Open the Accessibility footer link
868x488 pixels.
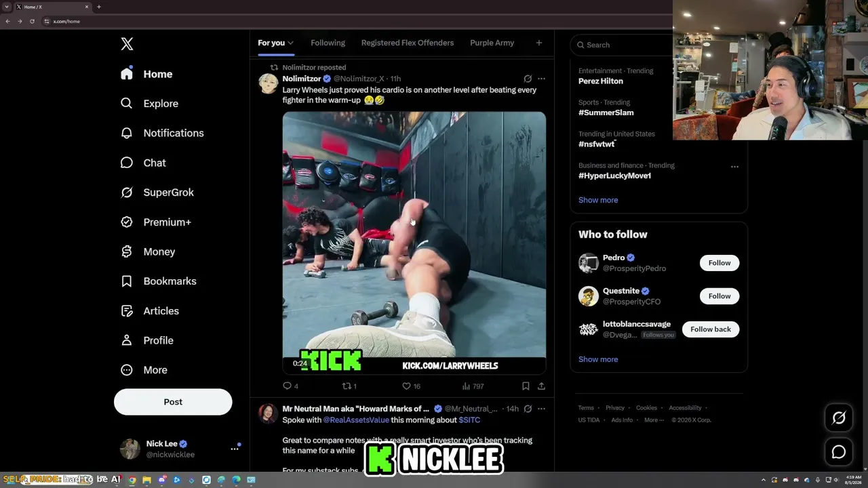[685, 408]
